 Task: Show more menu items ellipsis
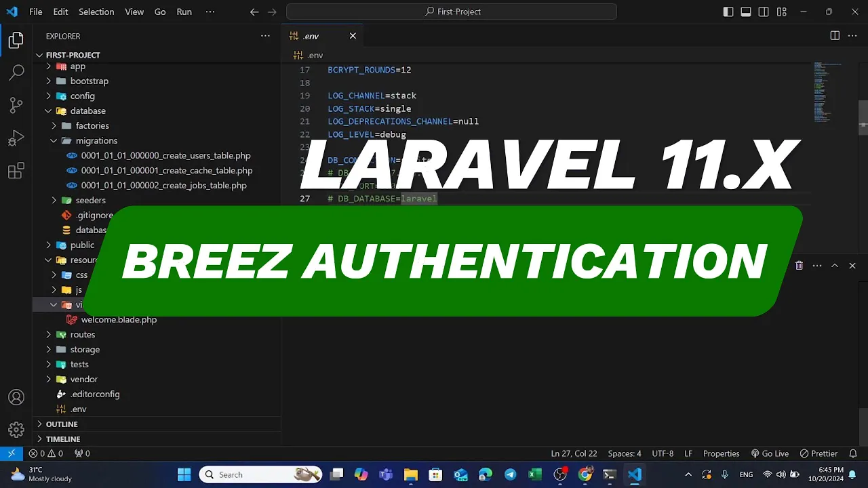pyautogui.click(x=210, y=12)
